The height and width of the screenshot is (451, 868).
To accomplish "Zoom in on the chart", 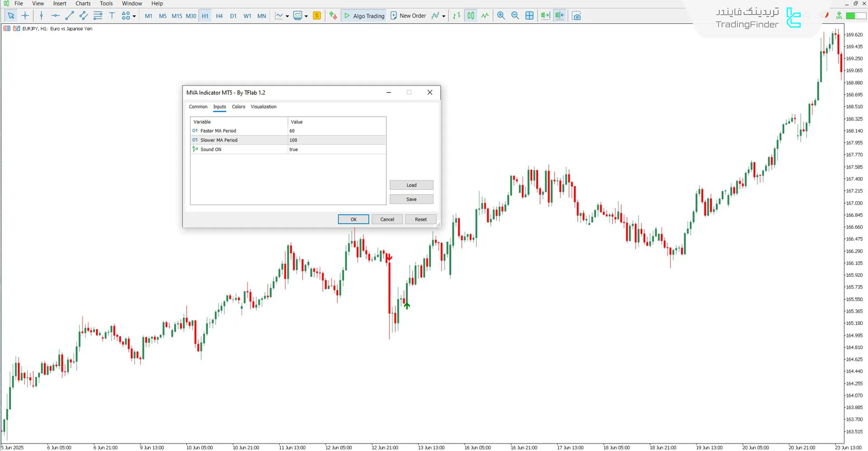I will pos(501,16).
